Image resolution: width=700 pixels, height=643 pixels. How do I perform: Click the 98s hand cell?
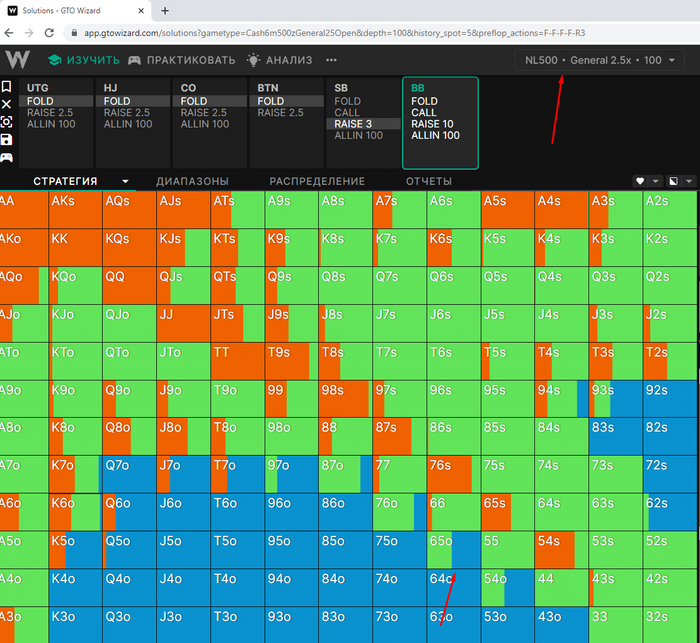point(346,399)
